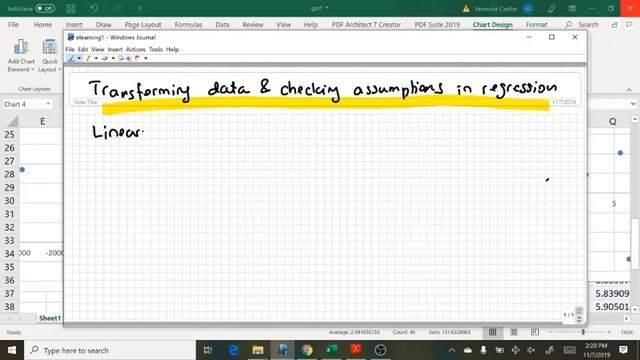This screenshot has width=640, height=360.
Task: Choose the Insert/Remove Space tool in Journal
Action: [129, 58]
